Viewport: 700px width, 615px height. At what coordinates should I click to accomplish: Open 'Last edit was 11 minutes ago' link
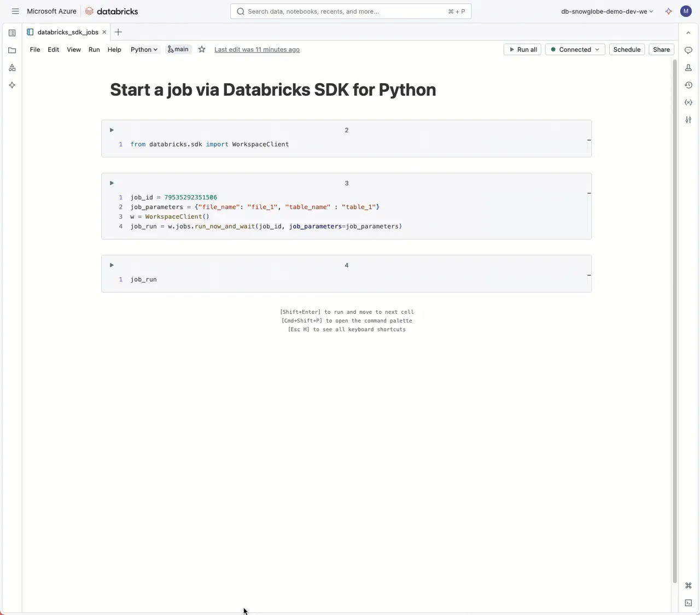pos(257,49)
